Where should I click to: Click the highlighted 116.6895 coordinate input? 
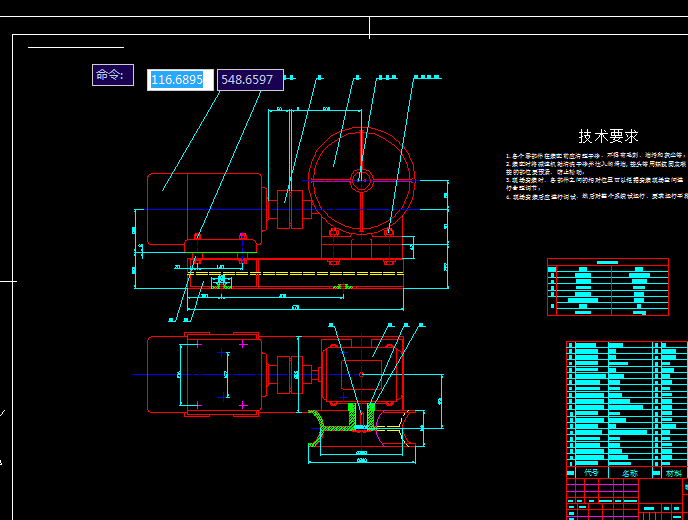pos(180,80)
